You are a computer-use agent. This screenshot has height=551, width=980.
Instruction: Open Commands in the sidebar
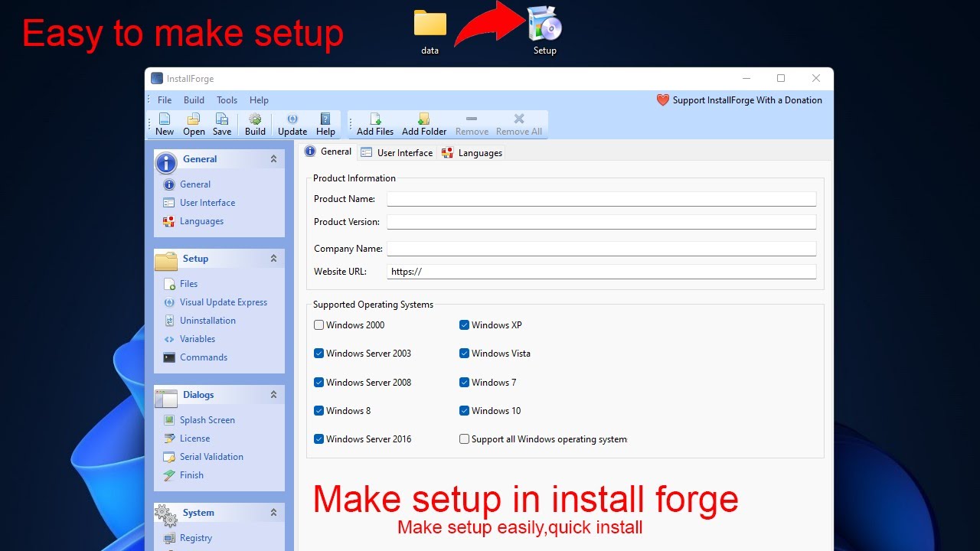point(204,357)
